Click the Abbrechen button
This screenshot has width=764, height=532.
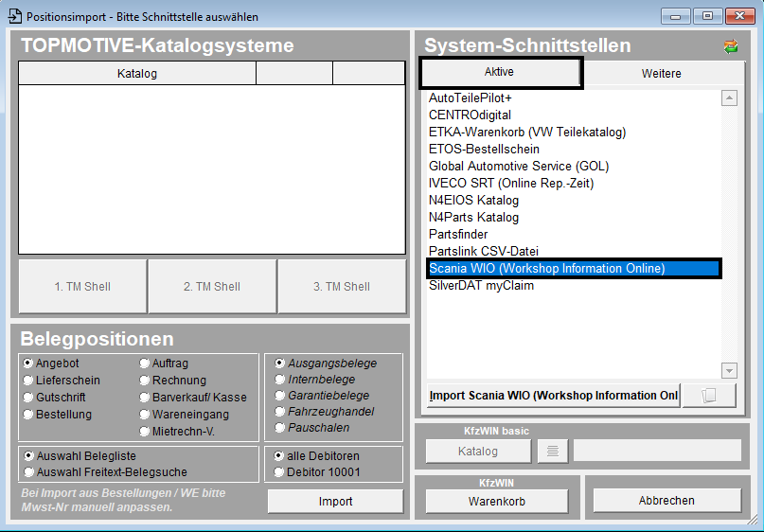click(666, 501)
